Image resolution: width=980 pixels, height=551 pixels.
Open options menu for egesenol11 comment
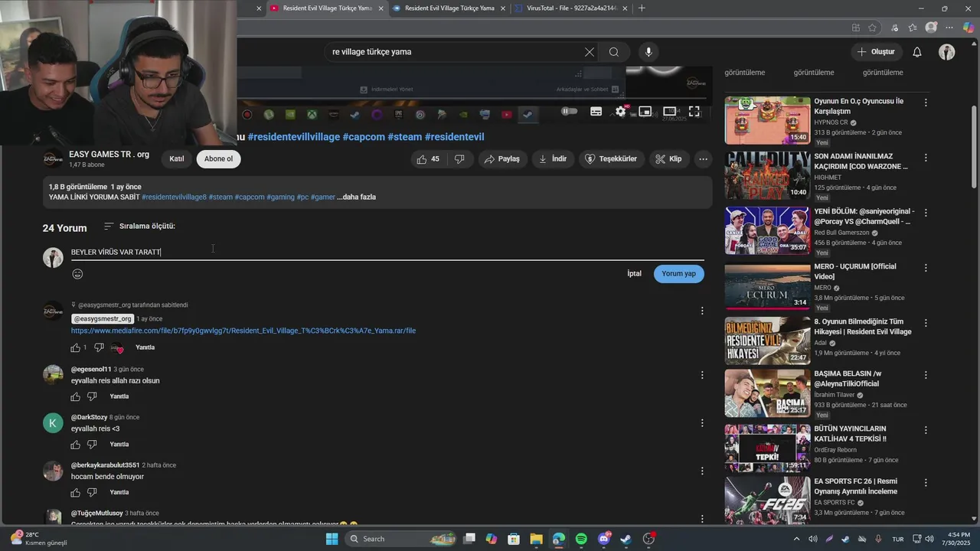pos(702,375)
